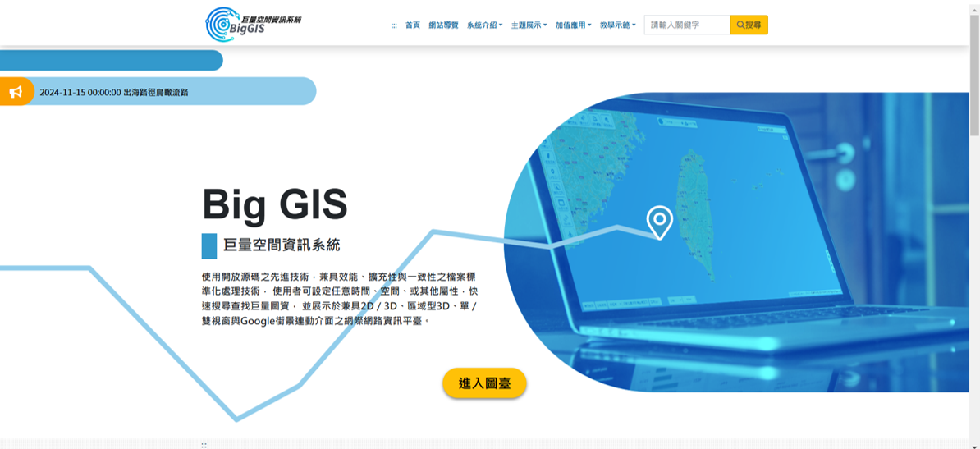Viewport: 980px width, 449px height.
Task: Click the 進入圖臺 button
Action: pos(484,383)
